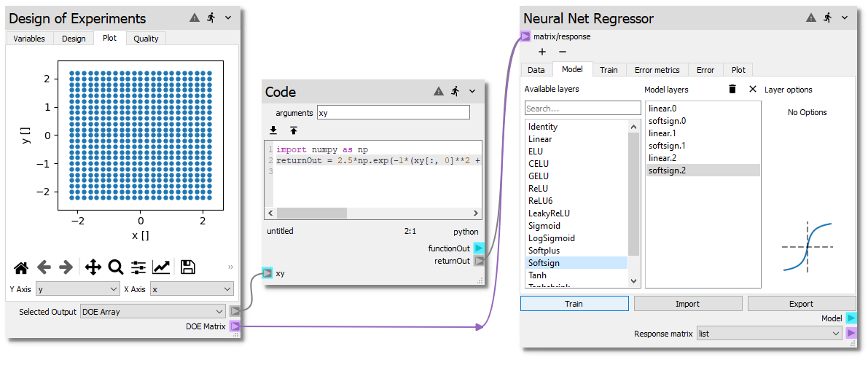Click the Save figure floppy disk icon
Screen dimensions: 868x365
(x=187, y=267)
